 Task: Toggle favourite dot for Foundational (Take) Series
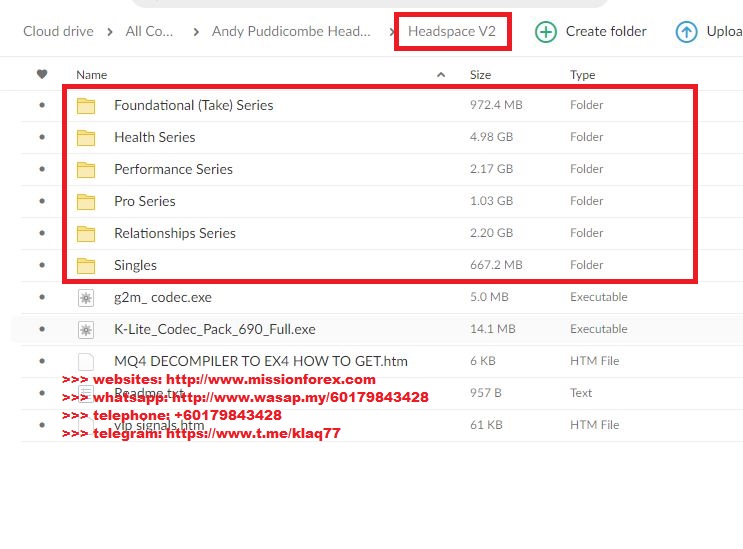[x=42, y=105]
